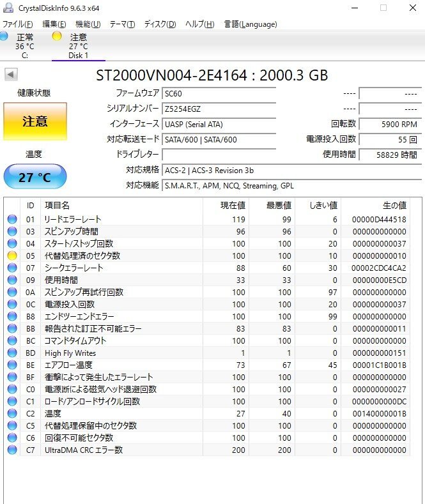Click the 最悪値 column header
This screenshot has height=504, width=425.
tap(272, 206)
